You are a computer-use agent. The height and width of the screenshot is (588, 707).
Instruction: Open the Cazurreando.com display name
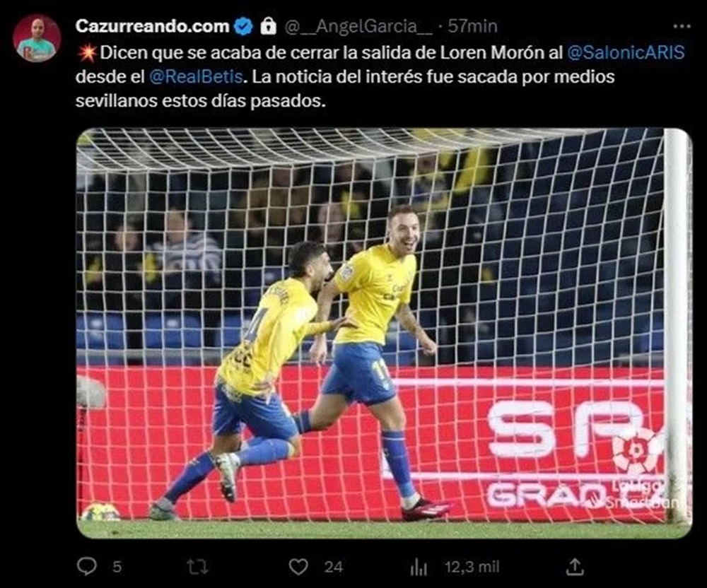153,26
